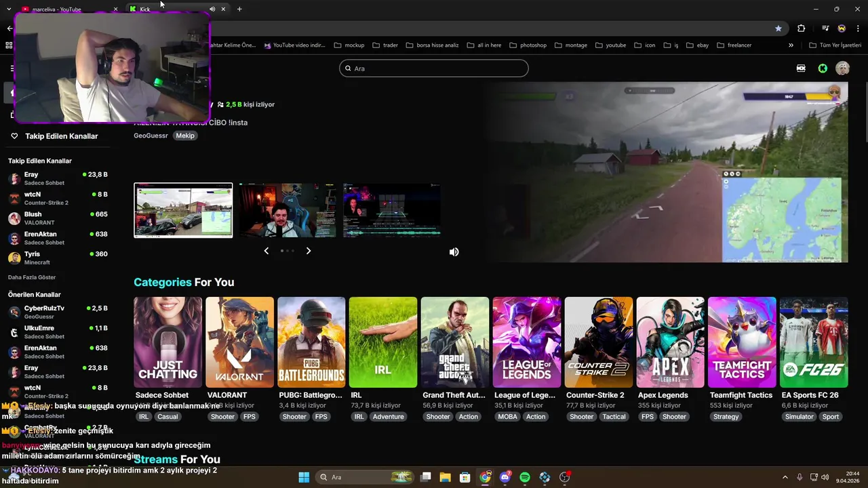Viewport: 868px width, 488px height.
Task: Open the photoshop bookmark folder
Action: coord(527,45)
